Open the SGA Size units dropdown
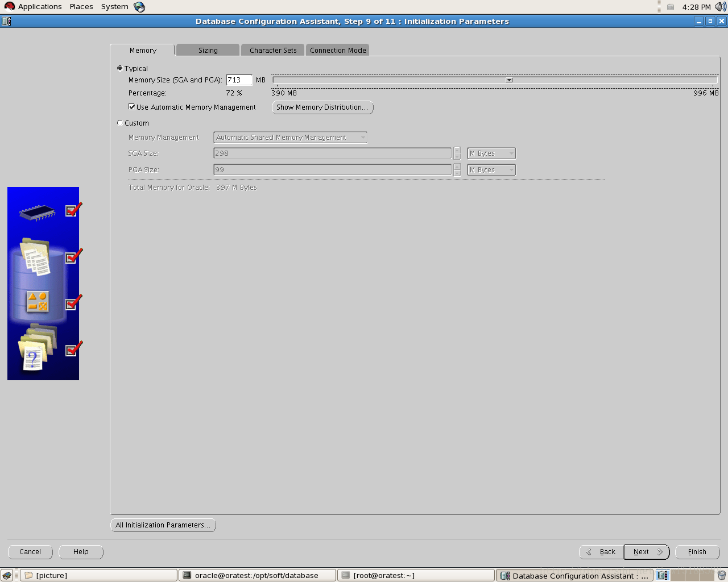 pos(491,153)
